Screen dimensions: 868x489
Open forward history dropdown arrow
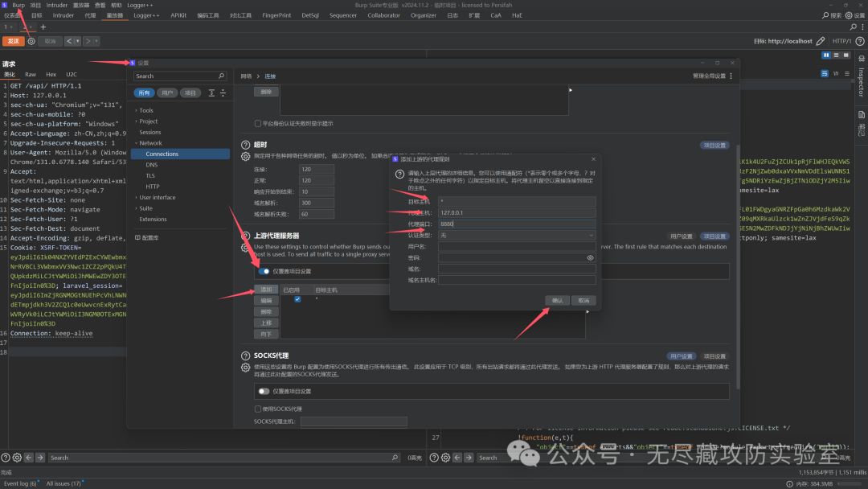(x=96, y=41)
